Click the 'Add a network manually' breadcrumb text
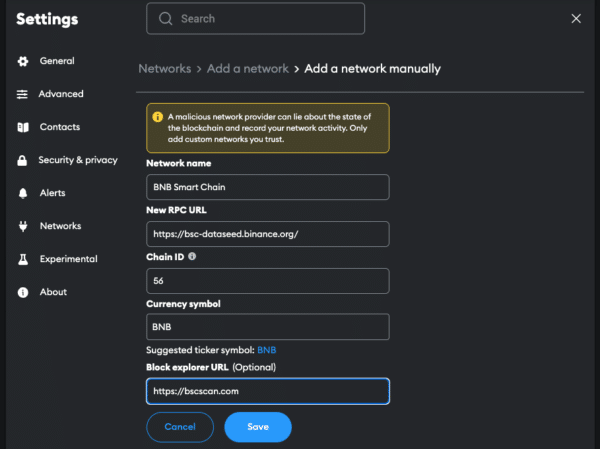 tap(372, 69)
